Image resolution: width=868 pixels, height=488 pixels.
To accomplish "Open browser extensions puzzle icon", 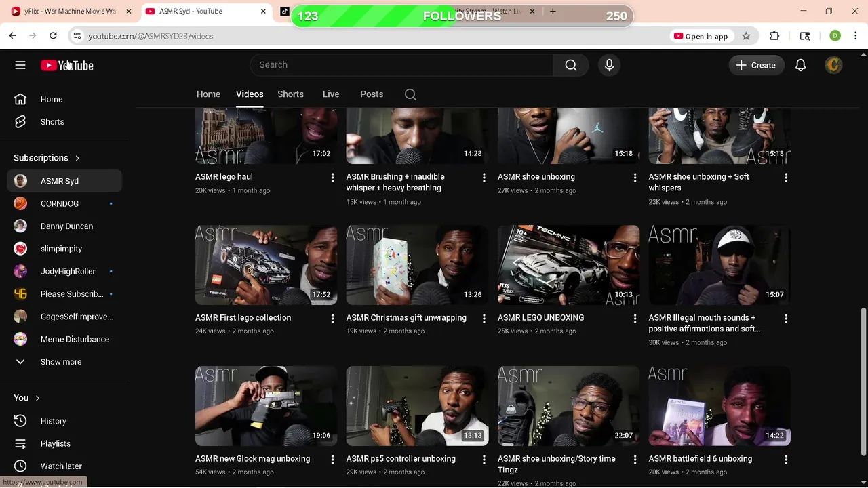I will click(x=774, y=36).
